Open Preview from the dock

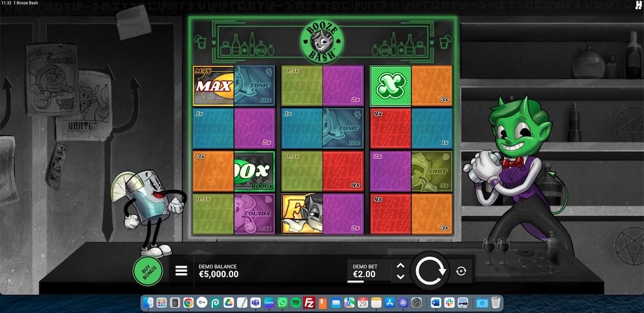(463, 303)
